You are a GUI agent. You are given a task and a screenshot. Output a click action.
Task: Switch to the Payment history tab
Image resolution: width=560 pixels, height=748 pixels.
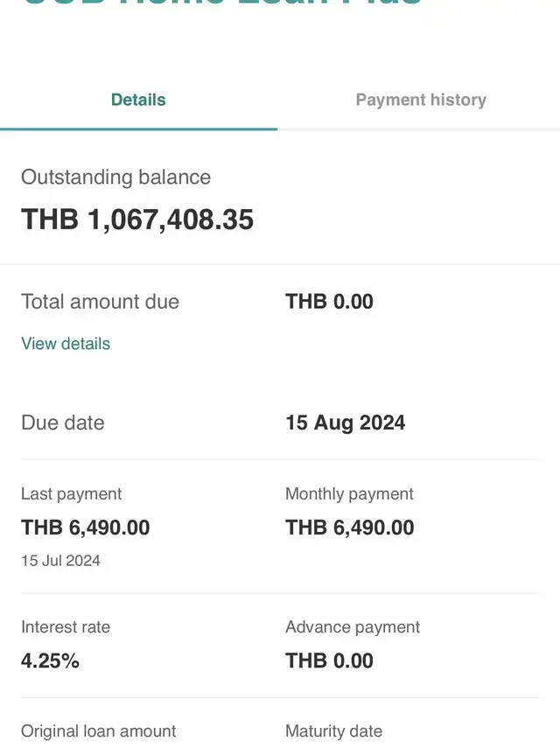[420, 100]
